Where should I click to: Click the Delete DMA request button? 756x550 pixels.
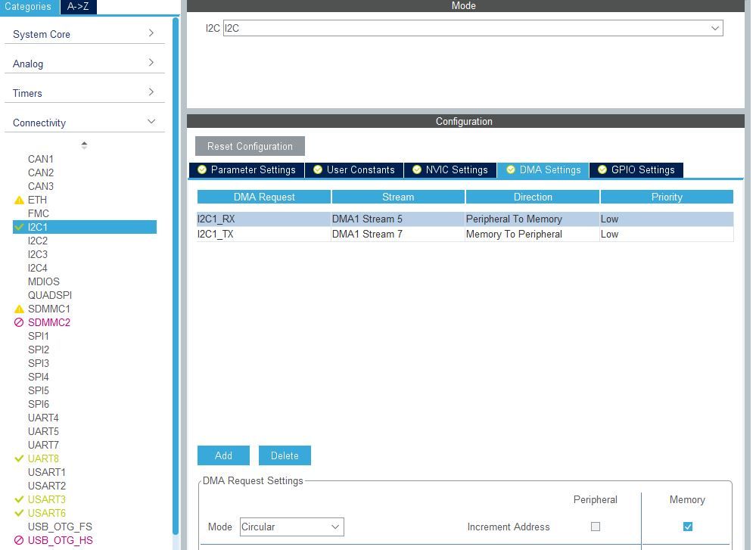pos(285,455)
